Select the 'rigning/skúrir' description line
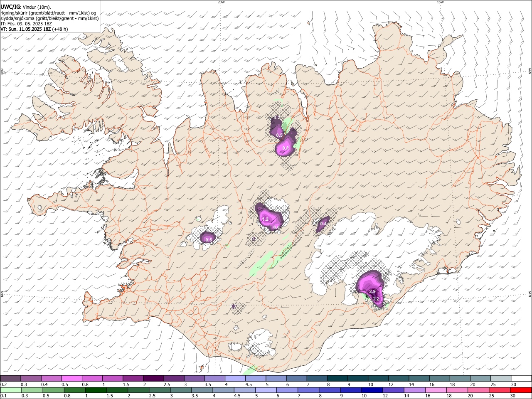 tap(48, 13)
